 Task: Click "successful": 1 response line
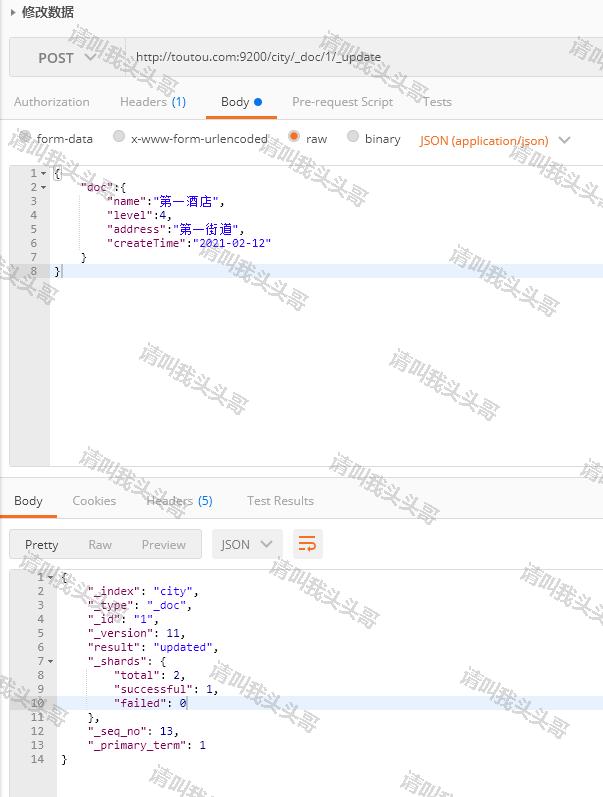pyautogui.click(x=166, y=689)
